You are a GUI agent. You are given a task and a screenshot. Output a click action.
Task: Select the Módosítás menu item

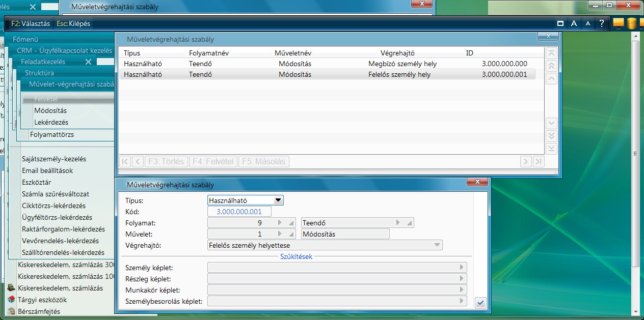[50, 110]
